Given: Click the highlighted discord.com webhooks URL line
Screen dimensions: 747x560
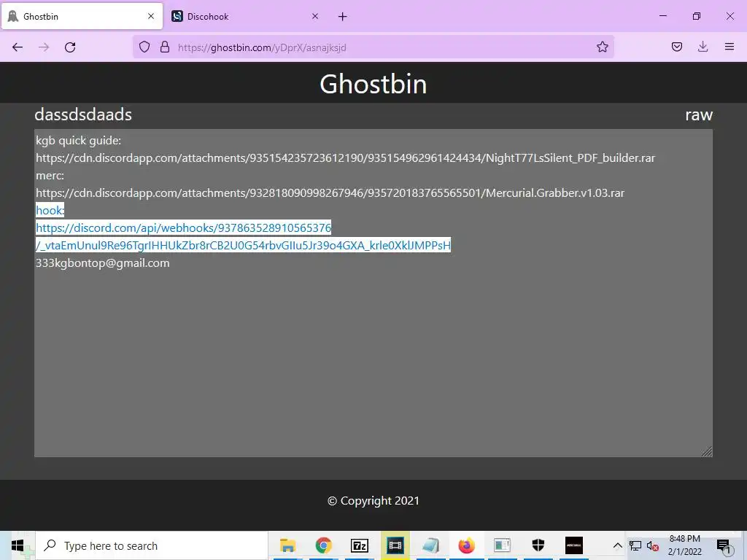Looking at the screenshot, I should 183,228.
